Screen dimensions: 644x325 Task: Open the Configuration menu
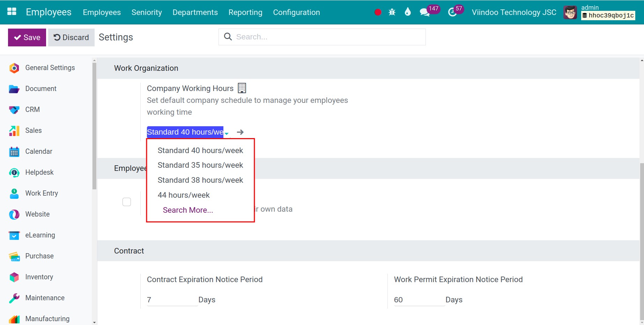click(x=296, y=12)
